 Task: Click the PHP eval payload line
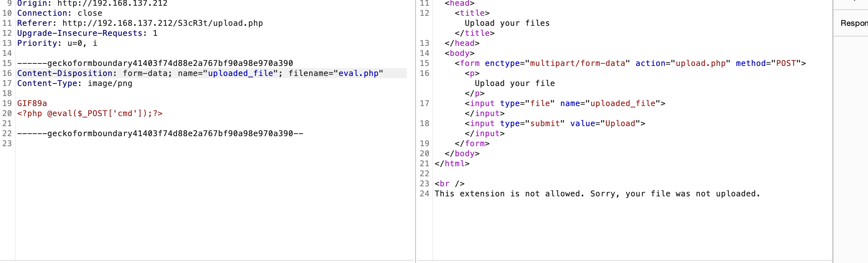coord(90,114)
